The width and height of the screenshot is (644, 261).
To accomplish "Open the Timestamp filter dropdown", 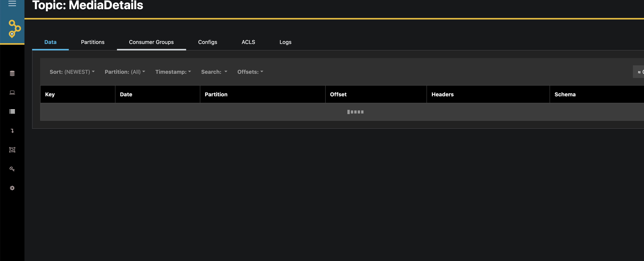I will 173,72.
